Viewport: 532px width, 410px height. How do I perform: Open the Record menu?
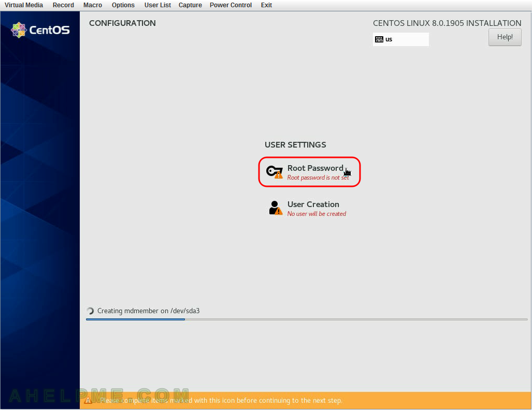click(63, 5)
